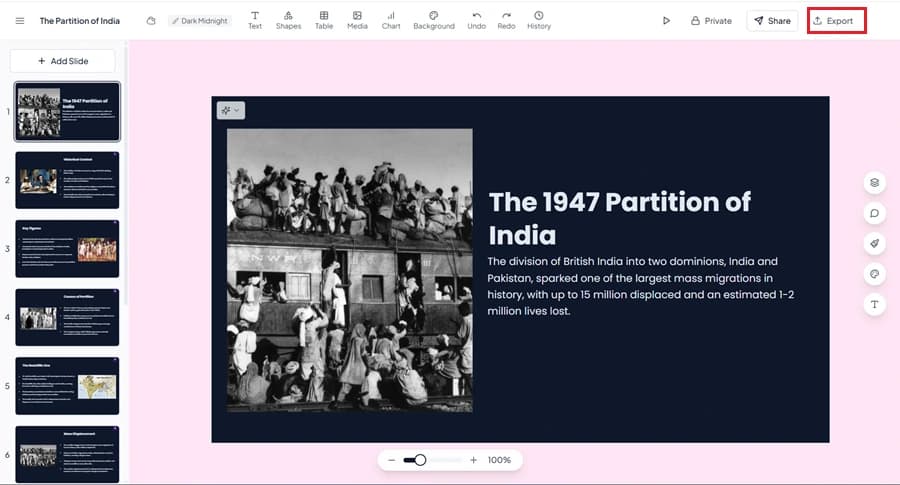The height and width of the screenshot is (485, 900).
Task: Open the layers panel icon on right
Action: pos(874,183)
